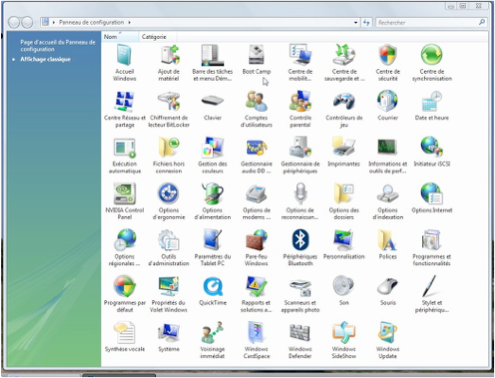The width and height of the screenshot is (495, 378).
Task: Open Rapports et solutions aux problèmes
Action: point(256,293)
